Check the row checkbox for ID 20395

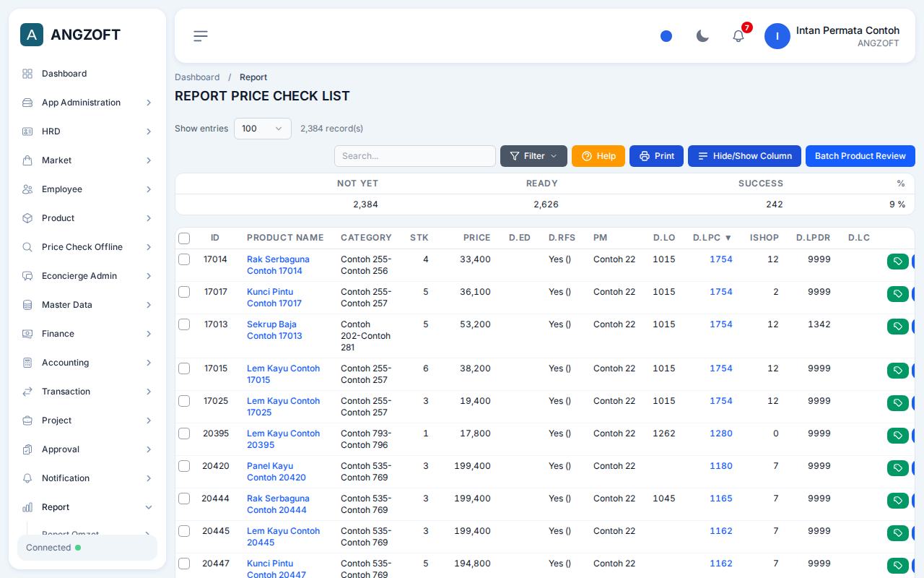[184, 433]
